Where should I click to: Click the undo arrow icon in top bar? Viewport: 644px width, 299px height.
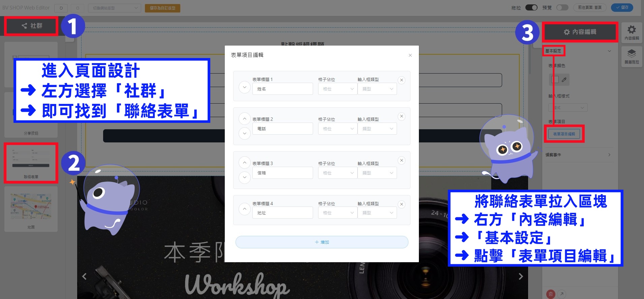[61, 8]
